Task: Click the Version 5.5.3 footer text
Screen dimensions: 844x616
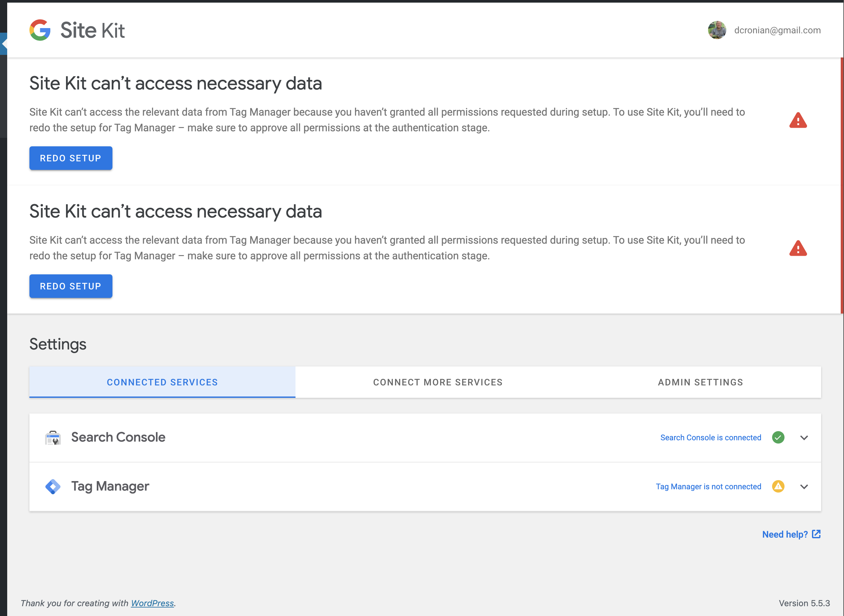Action: click(x=804, y=603)
